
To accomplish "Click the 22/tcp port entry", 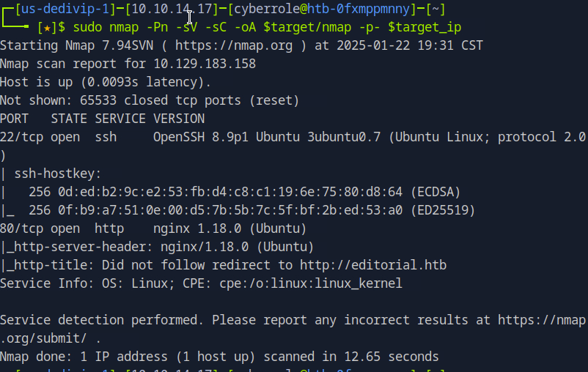I will pyautogui.click(x=22, y=137).
